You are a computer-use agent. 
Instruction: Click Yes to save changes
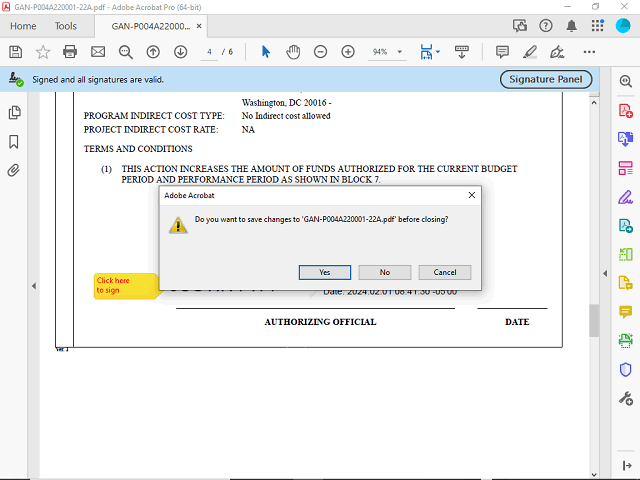[324, 272]
